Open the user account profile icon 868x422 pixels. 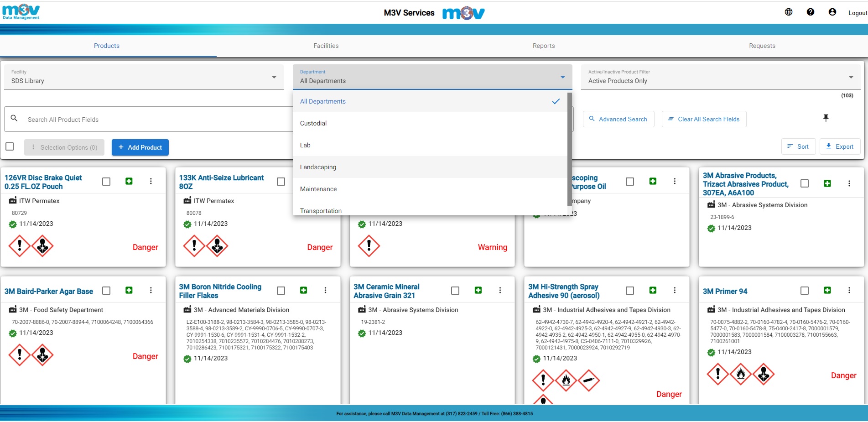tap(832, 12)
